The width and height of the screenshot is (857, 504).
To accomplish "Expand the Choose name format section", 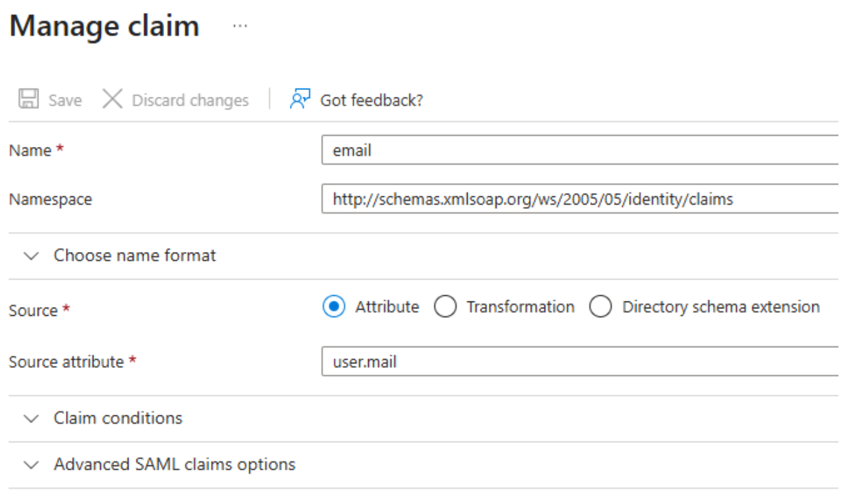I will point(423,256).
